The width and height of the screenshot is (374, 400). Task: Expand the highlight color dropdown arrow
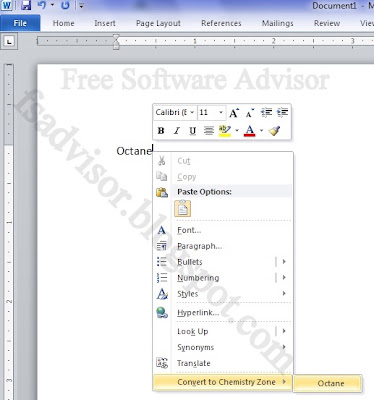[x=237, y=131]
